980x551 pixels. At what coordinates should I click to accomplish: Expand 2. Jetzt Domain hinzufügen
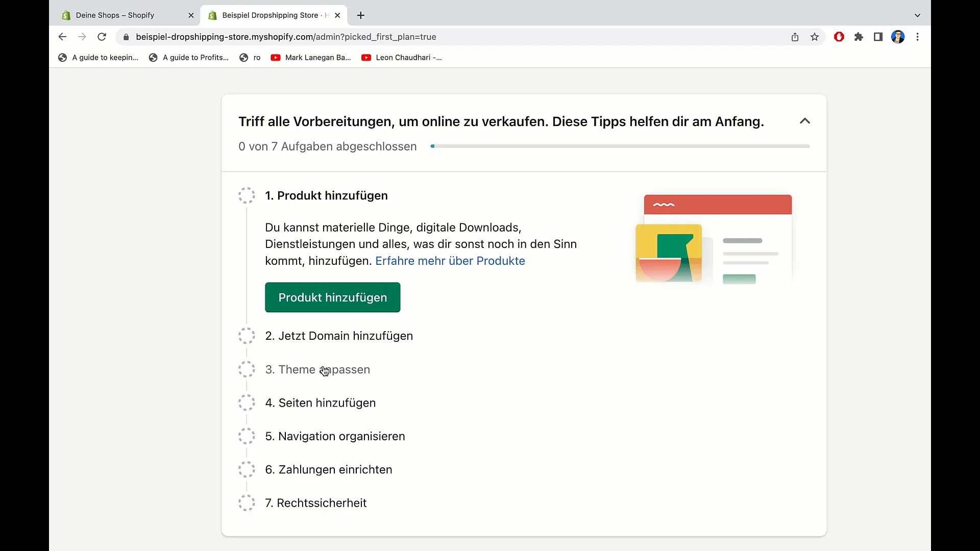[339, 336]
